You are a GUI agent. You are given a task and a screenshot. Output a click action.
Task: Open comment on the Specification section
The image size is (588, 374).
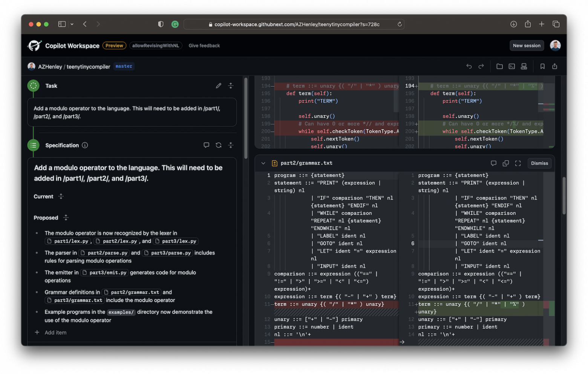[206, 145]
